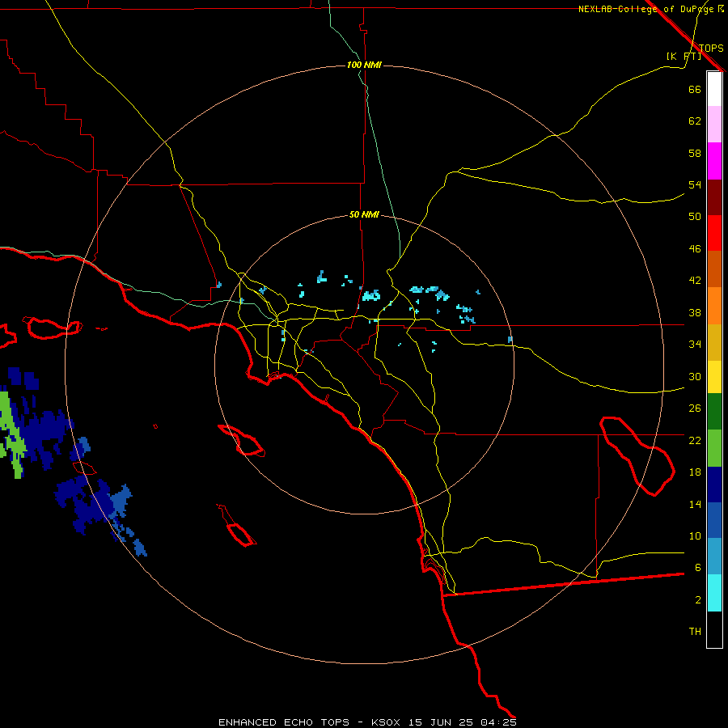The image size is (728, 728).
Task: Click the '15 JUN 25' date text
Action: coord(441,722)
